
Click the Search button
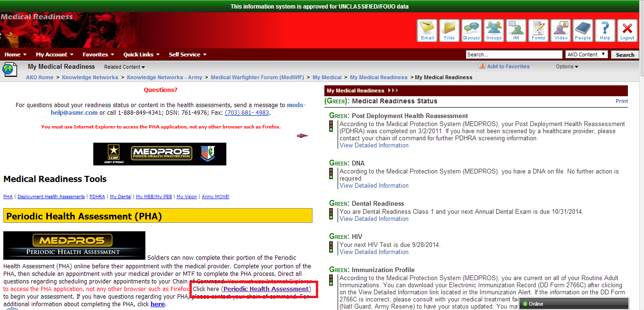(x=625, y=55)
